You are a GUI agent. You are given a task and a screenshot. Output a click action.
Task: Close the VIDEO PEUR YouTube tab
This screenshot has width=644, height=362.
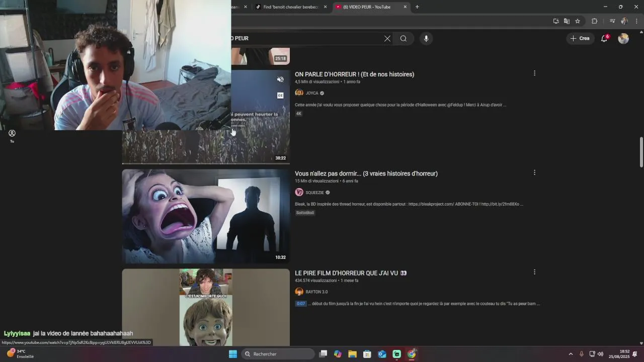pyautogui.click(x=405, y=7)
